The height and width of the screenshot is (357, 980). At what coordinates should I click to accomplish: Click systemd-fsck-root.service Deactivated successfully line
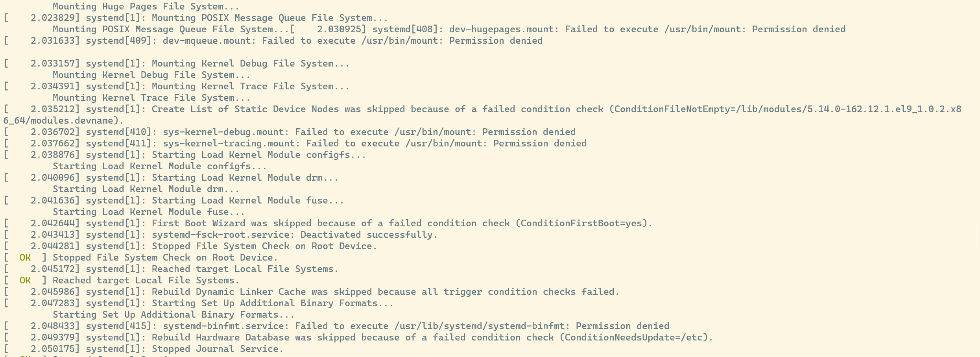click(221, 235)
